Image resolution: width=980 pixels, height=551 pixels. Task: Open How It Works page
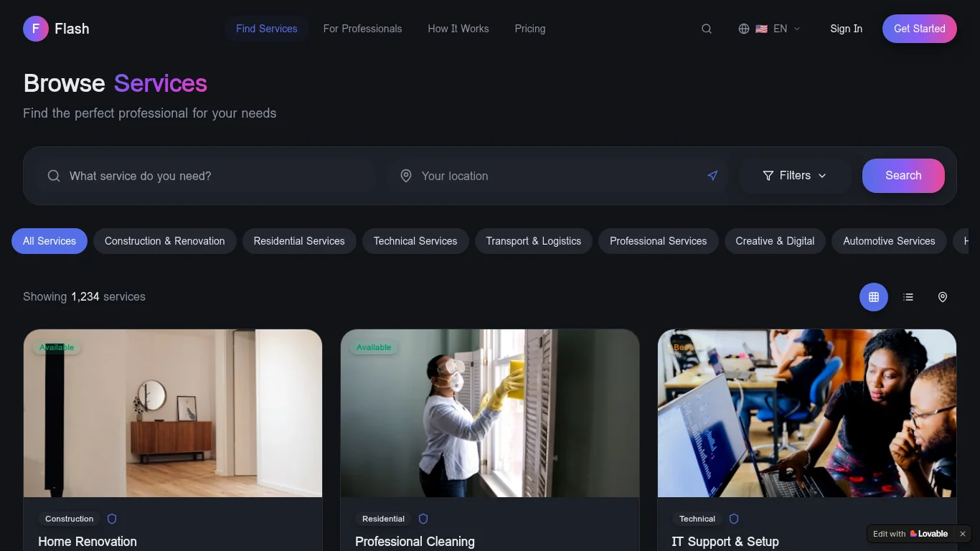click(458, 29)
